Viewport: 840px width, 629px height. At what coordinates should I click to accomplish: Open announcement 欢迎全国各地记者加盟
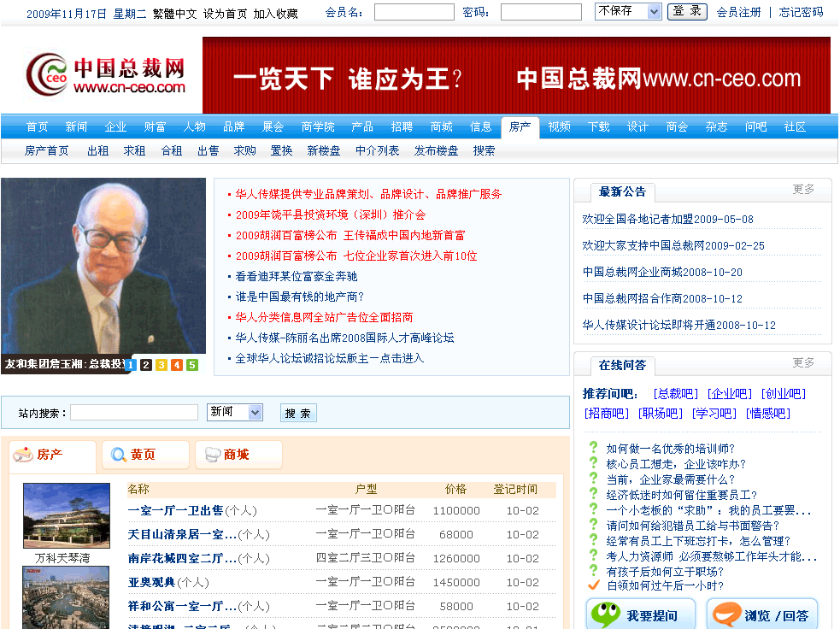(x=637, y=219)
